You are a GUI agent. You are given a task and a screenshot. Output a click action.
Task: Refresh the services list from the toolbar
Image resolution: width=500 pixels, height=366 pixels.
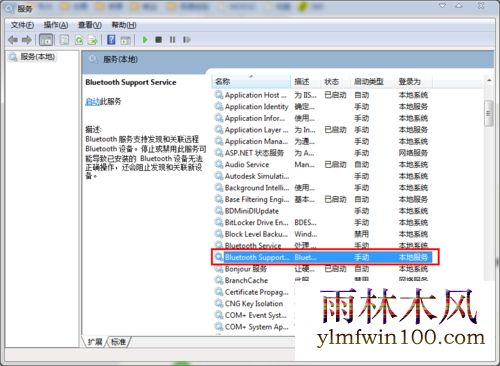[x=79, y=40]
